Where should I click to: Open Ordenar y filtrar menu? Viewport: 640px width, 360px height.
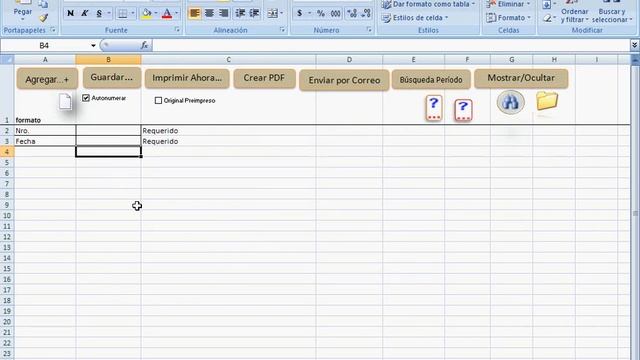[x=574, y=16]
